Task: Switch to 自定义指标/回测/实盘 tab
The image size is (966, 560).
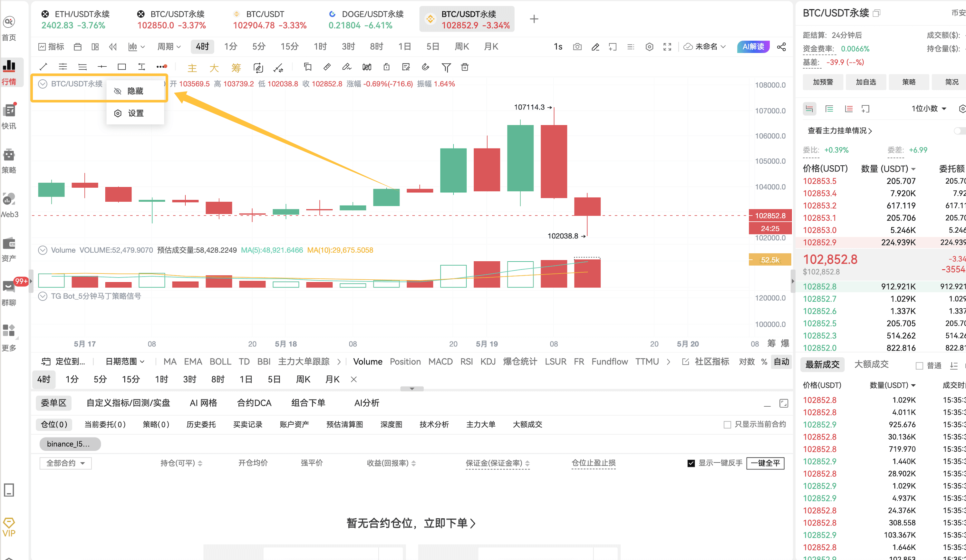Action: click(128, 403)
